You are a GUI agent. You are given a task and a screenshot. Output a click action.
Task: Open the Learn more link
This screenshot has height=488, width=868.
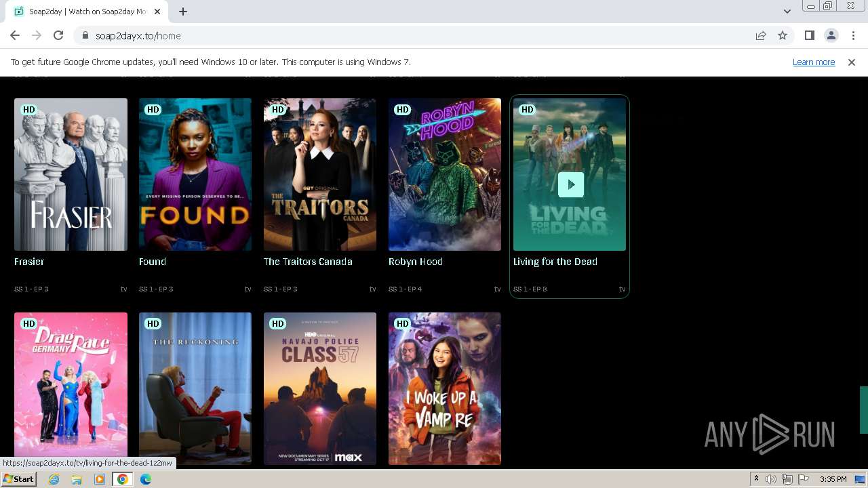tap(814, 62)
